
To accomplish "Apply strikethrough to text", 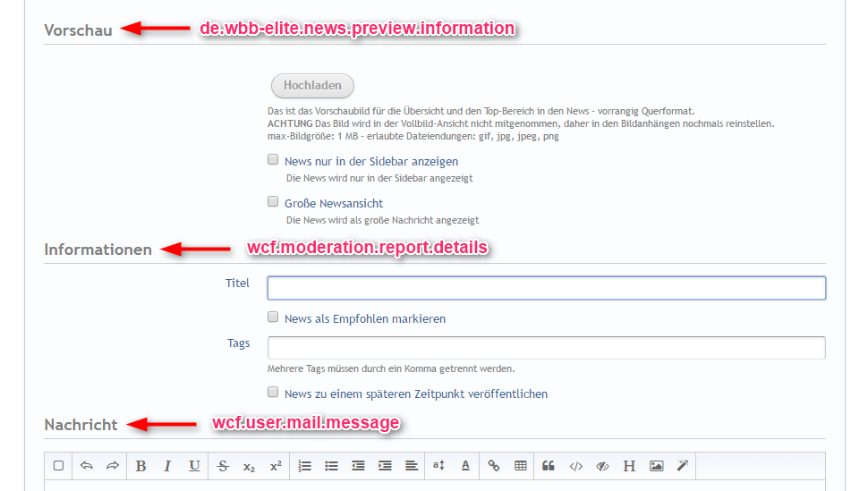I will coord(223,466).
